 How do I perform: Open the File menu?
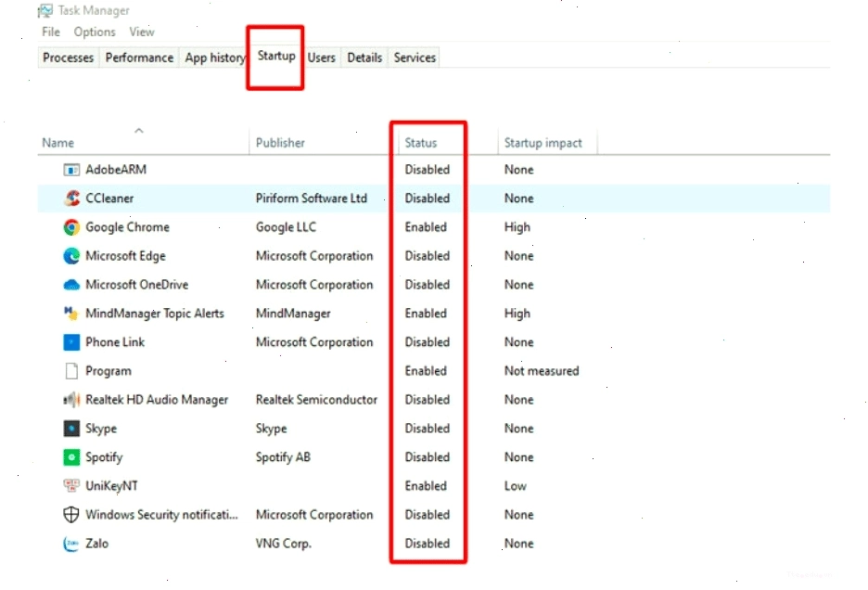51,32
